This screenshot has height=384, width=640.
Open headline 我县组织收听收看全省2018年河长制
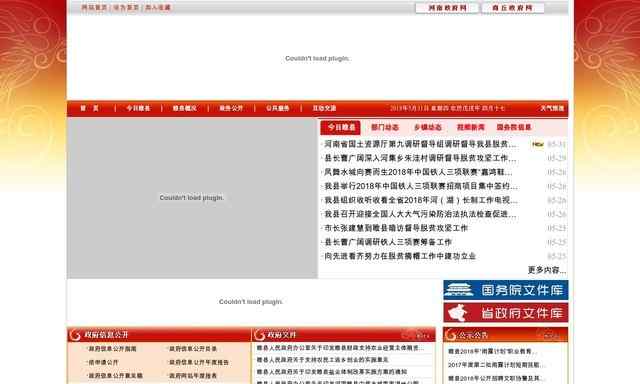pyautogui.click(x=420, y=200)
